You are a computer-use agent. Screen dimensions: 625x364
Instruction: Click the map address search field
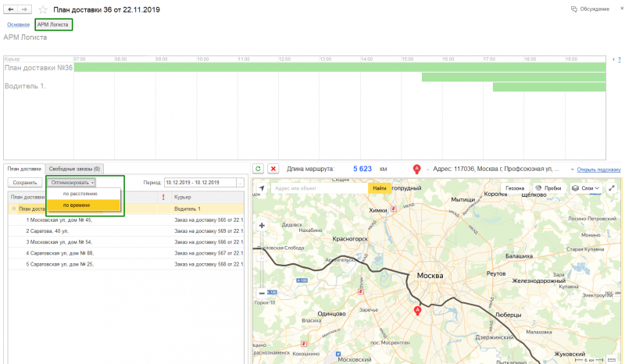319,188
